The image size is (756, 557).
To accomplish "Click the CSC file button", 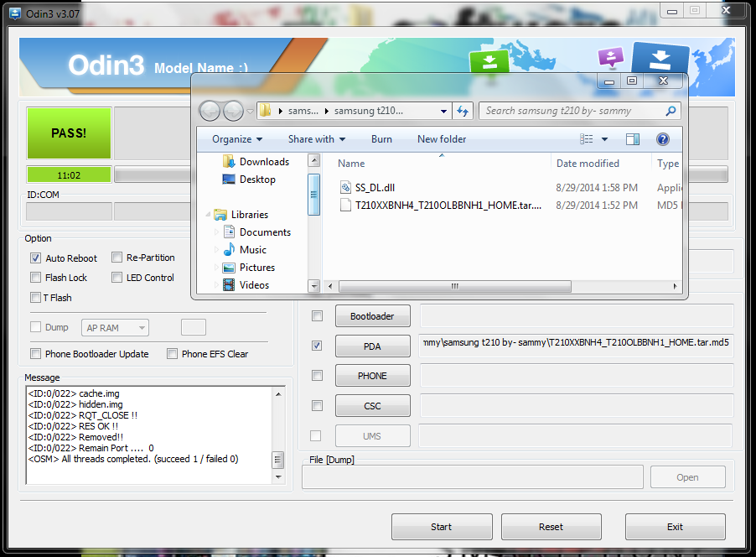I will [x=373, y=406].
